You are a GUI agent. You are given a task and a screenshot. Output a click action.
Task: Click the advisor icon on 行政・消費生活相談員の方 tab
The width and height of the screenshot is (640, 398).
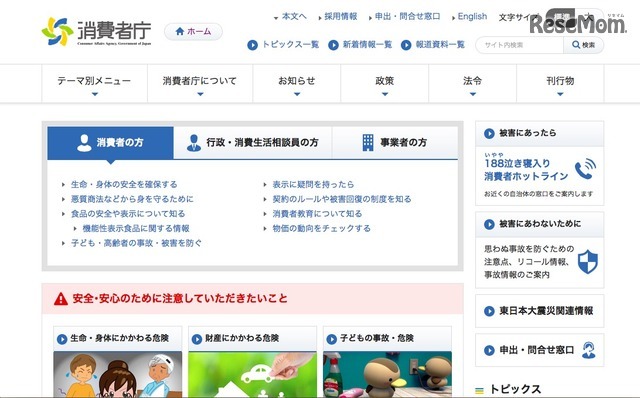click(193, 143)
